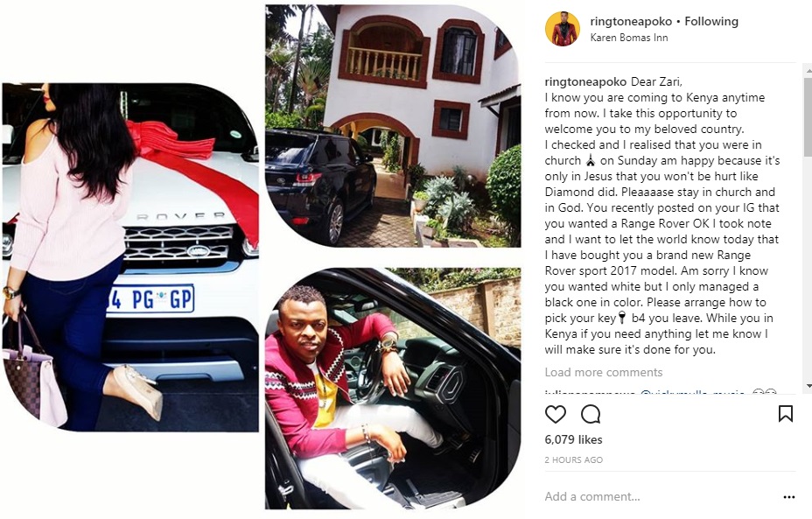Like the post with the heart icon
Screen dimensions: 812x519
555,414
